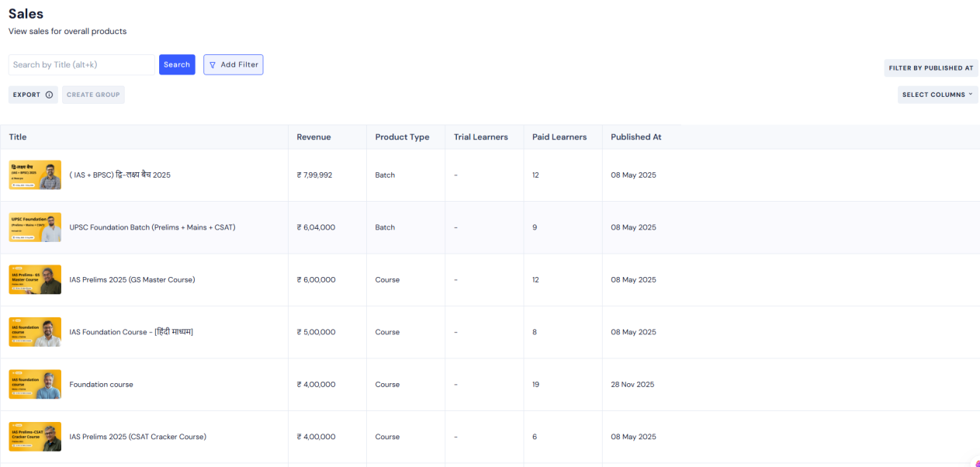Click the Trial Learners column header
Image resolution: width=980 pixels, height=467 pixels.
tap(480, 137)
